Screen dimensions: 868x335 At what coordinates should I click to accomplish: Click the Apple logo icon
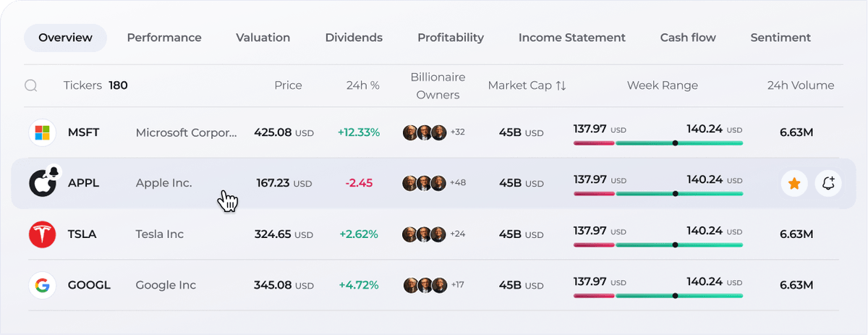(42, 183)
